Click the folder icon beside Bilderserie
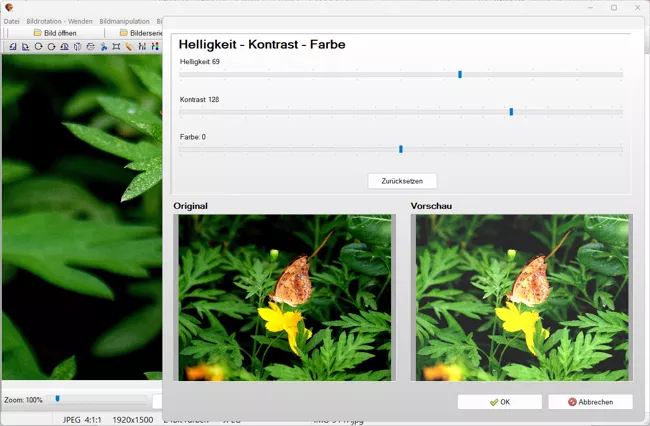650x426 pixels. coord(124,32)
